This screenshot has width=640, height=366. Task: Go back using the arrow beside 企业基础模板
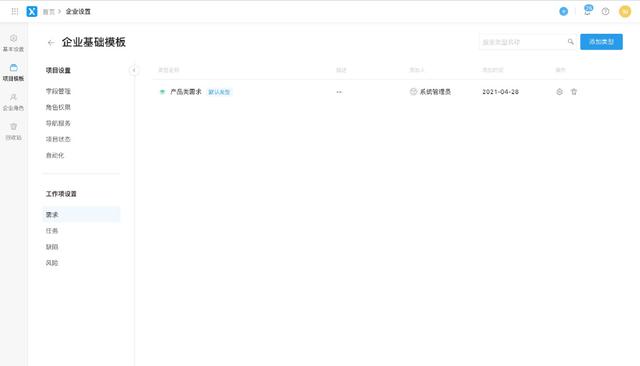pyautogui.click(x=51, y=42)
